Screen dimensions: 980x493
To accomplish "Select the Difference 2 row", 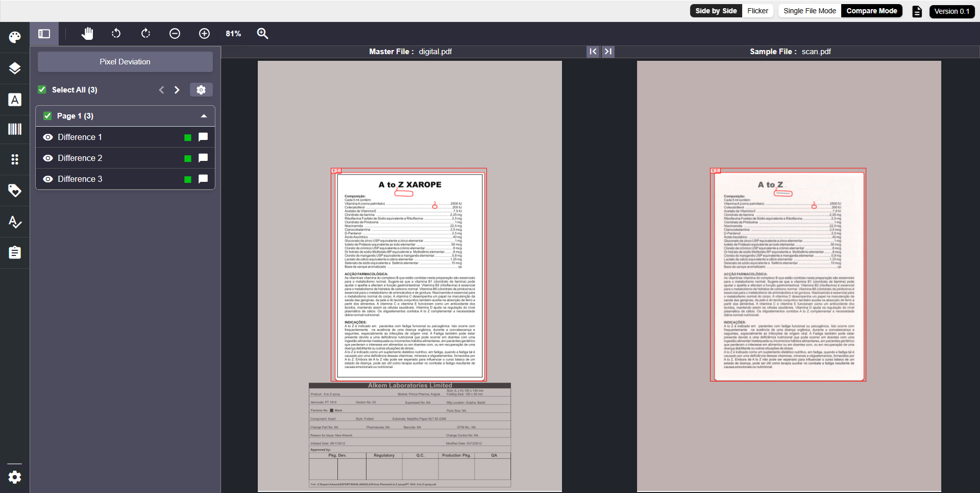I will coord(125,158).
